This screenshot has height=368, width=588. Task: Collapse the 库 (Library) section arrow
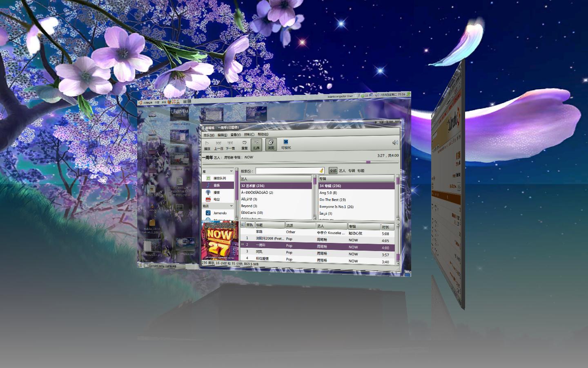[231, 171]
